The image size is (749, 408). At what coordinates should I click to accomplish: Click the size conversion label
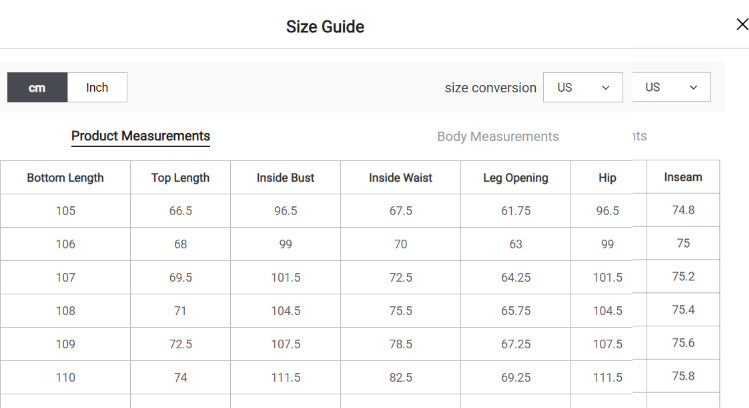coord(490,88)
